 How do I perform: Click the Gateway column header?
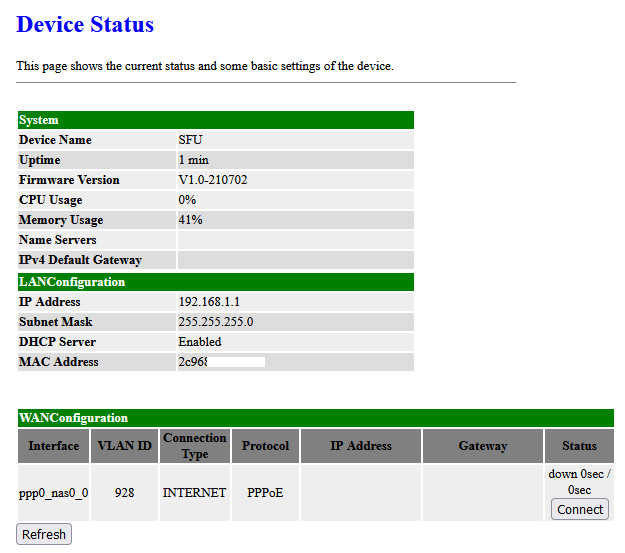(x=483, y=446)
